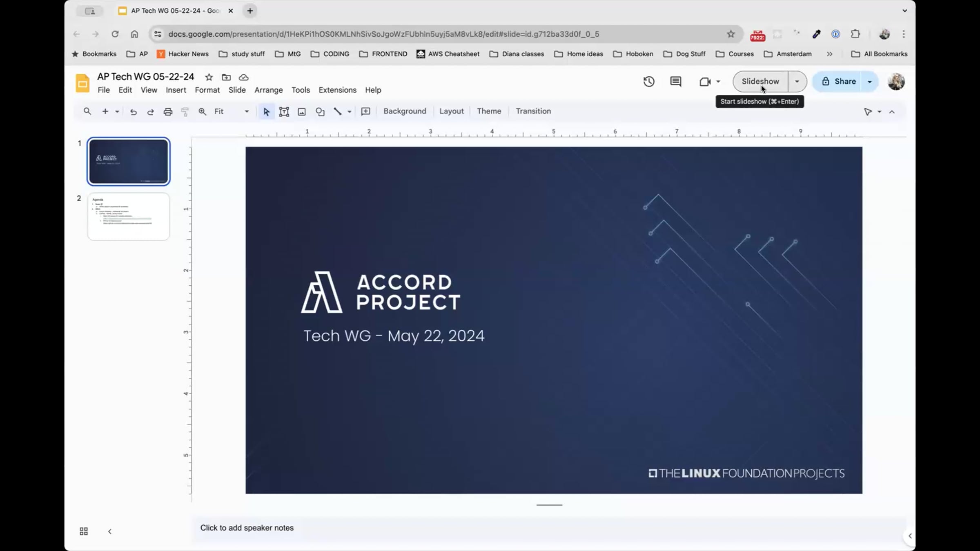This screenshot has height=551, width=980.
Task: Open the Arrange menu
Action: point(268,90)
